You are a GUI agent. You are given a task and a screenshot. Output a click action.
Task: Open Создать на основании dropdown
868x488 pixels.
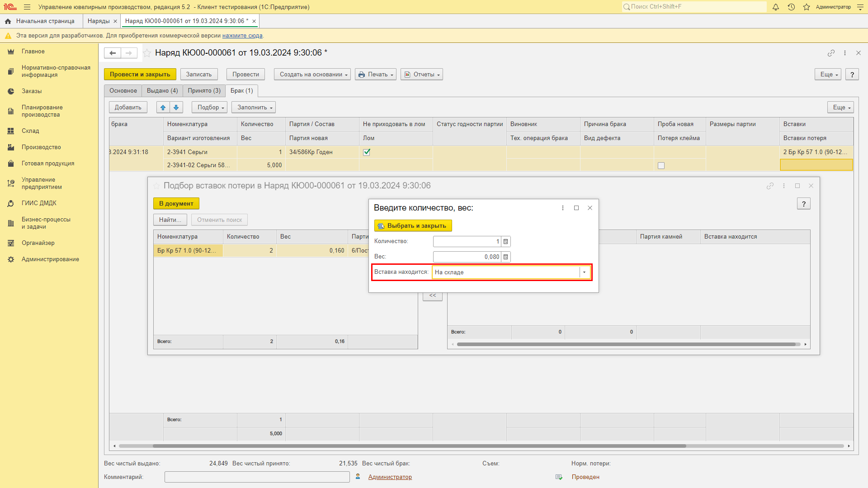312,75
